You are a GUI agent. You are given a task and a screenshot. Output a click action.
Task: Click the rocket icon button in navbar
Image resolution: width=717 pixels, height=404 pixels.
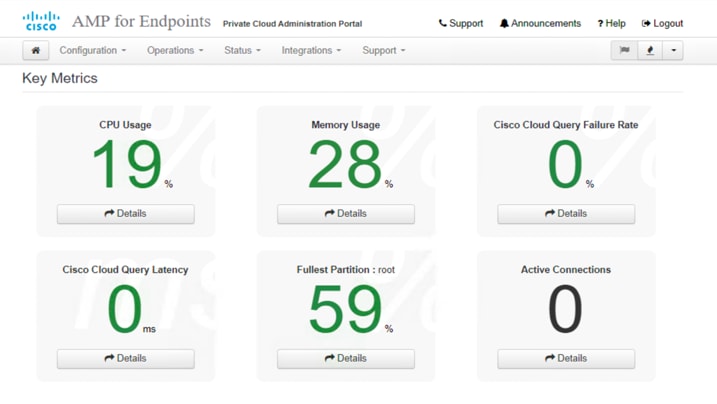(650, 50)
